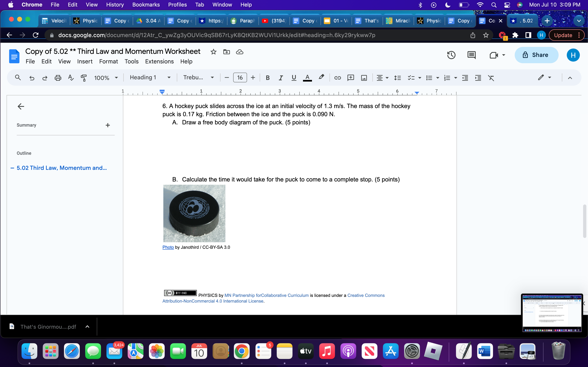This screenshot has width=588, height=367.
Task: Select the Paint format tool
Action: pyautogui.click(x=84, y=78)
